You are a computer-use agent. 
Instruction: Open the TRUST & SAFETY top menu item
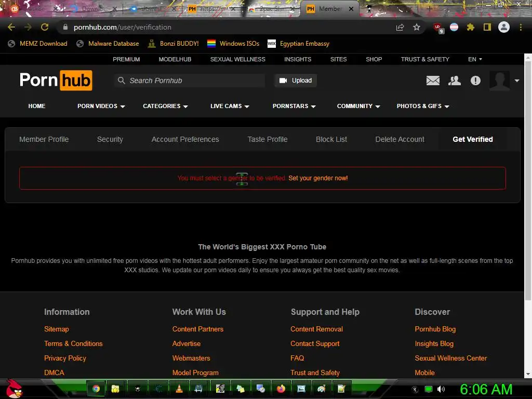coord(425,59)
